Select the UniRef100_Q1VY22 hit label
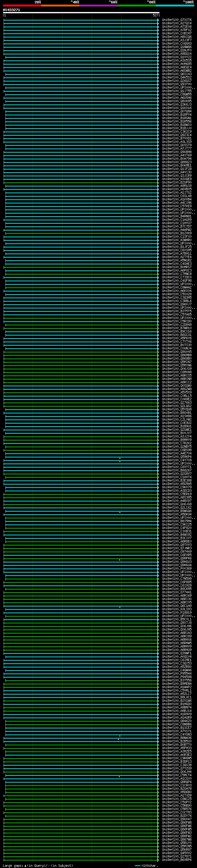Screen dimensions: 197x868 (176, 57)
